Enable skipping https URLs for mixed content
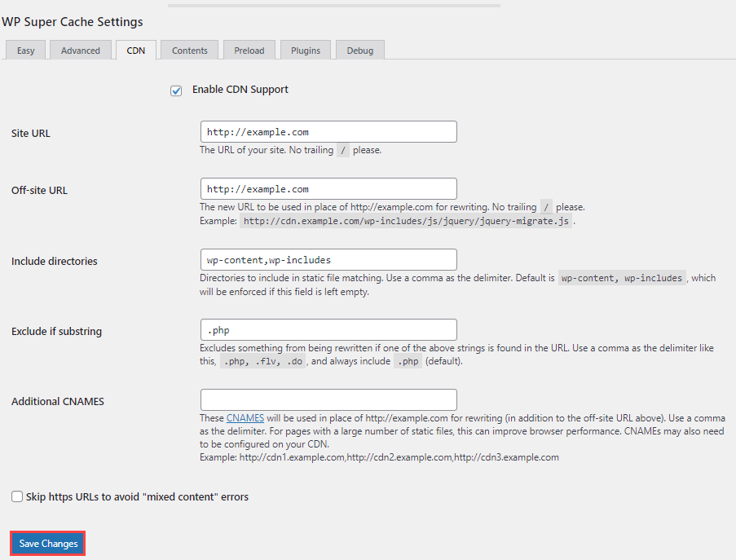Image resolution: width=736 pixels, height=560 pixels. click(x=16, y=496)
